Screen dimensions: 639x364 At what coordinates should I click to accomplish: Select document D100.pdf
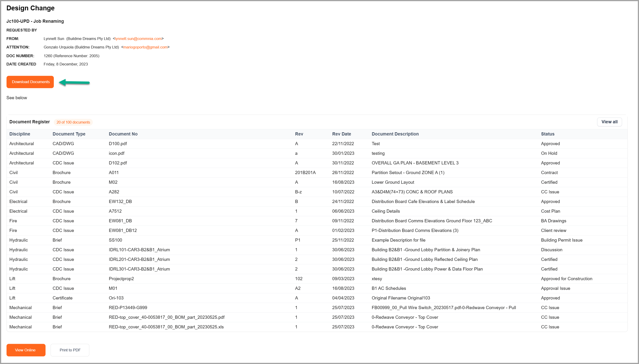coord(118,144)
